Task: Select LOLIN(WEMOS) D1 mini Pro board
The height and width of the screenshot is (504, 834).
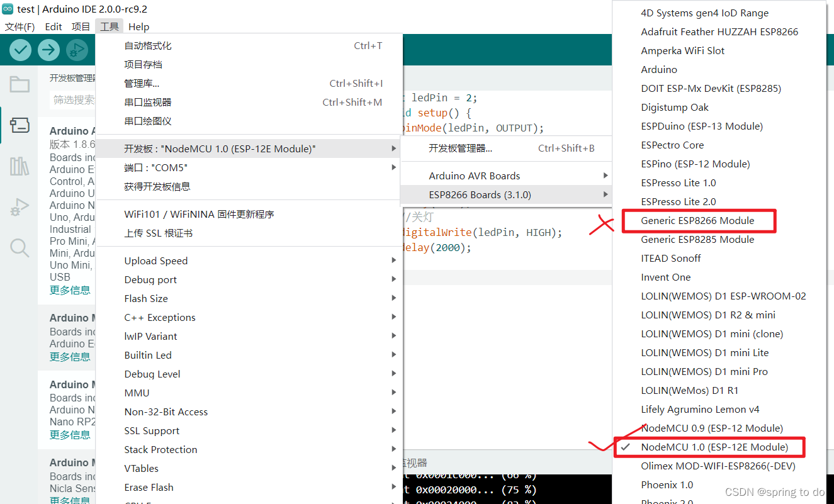Action: tap(719, 372)
